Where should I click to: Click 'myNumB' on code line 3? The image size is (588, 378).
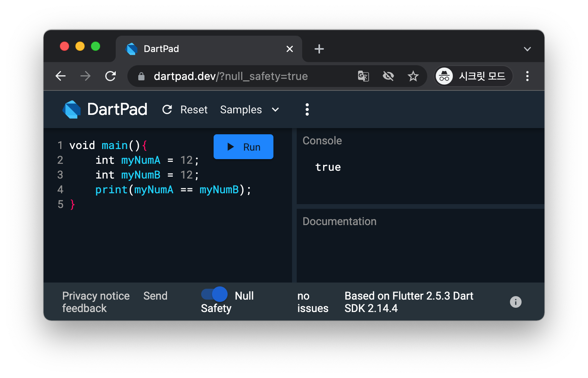coord(141,175)
